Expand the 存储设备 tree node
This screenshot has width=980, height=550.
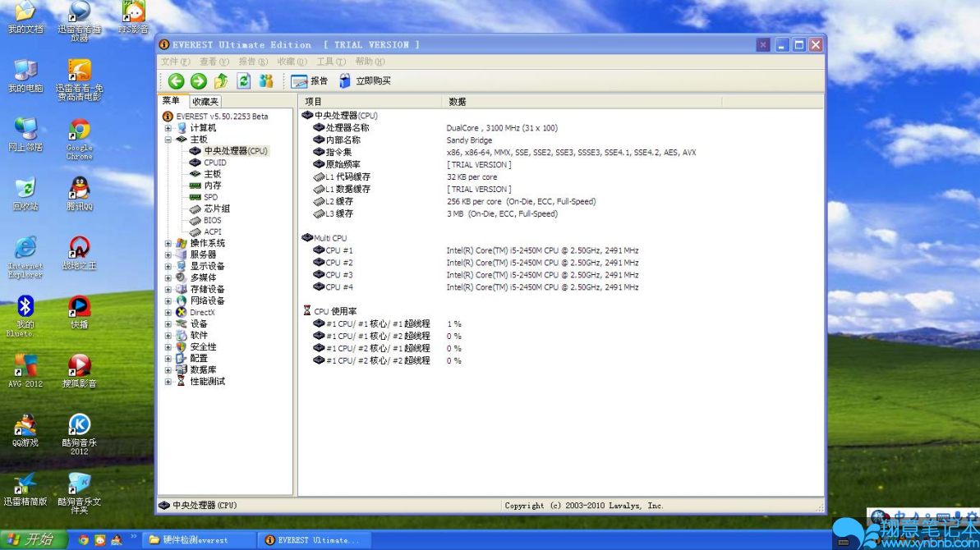[x=168, y=290]
